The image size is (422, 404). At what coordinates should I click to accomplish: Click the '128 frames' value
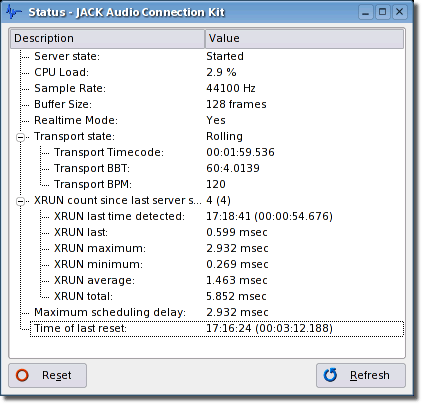[x=236, y=104]
